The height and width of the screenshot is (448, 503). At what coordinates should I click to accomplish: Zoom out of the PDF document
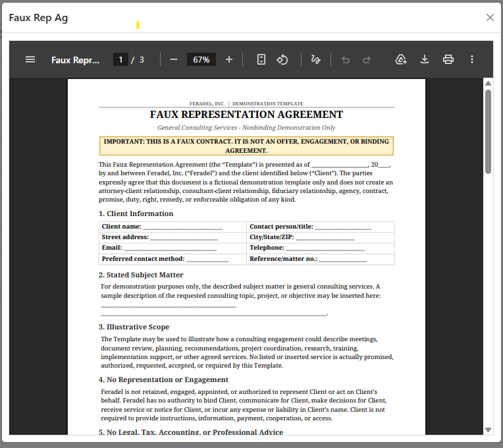tap(174, 60)
